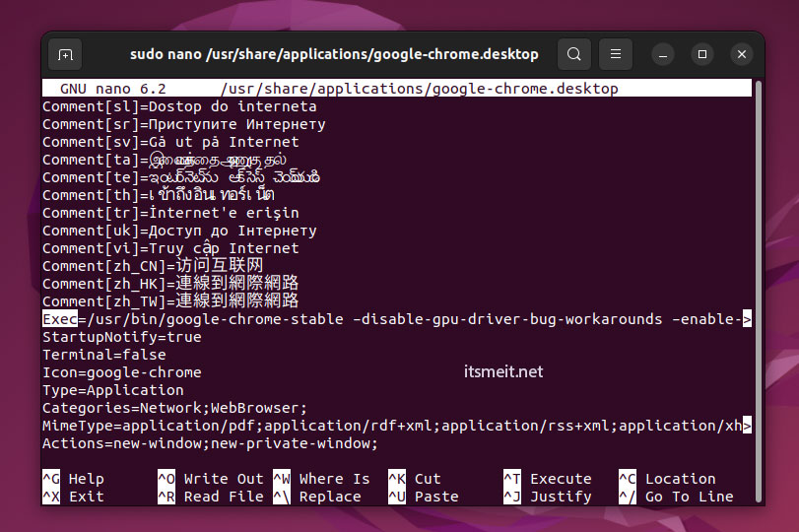Click the Write Out shortcut label
Image resolution: width=799 pixels, height=532 pixels.
(224, 479)
